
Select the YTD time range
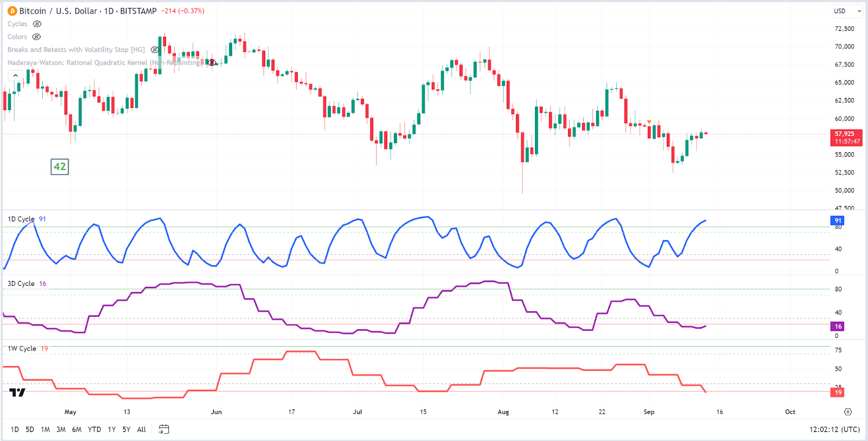[x=94, y=429]
